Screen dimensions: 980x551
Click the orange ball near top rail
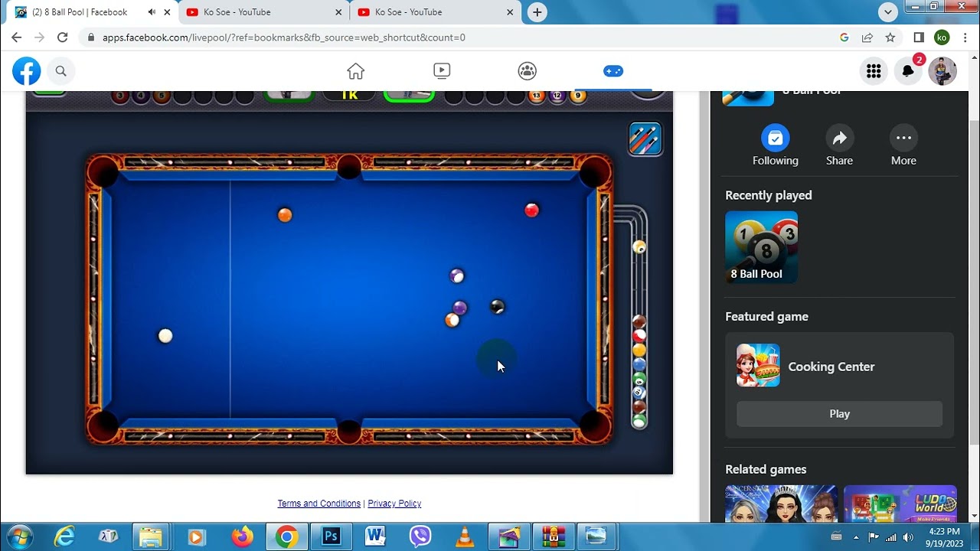coord(285,215)
